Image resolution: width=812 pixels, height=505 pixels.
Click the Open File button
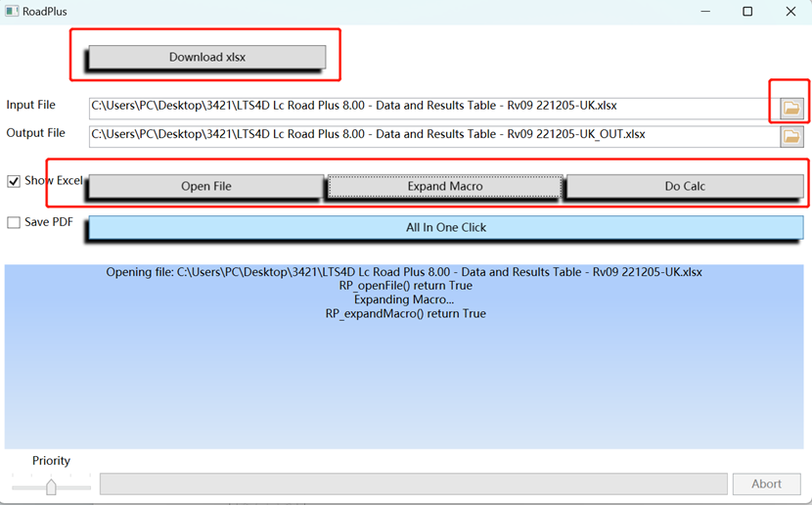pos(206,186)
